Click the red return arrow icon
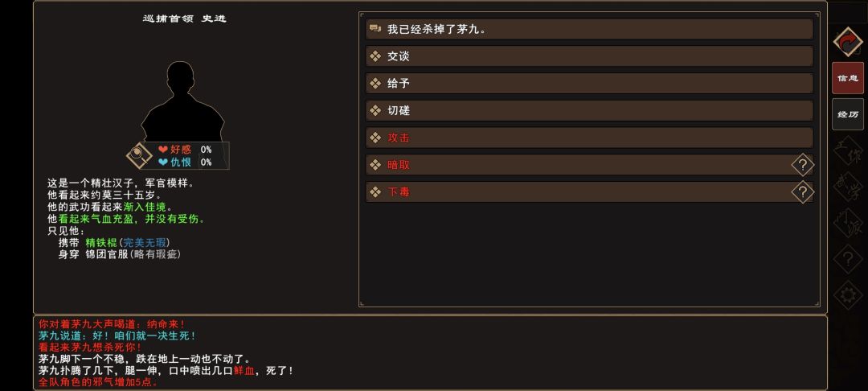868x391 pixels. (x=847, y=41)
